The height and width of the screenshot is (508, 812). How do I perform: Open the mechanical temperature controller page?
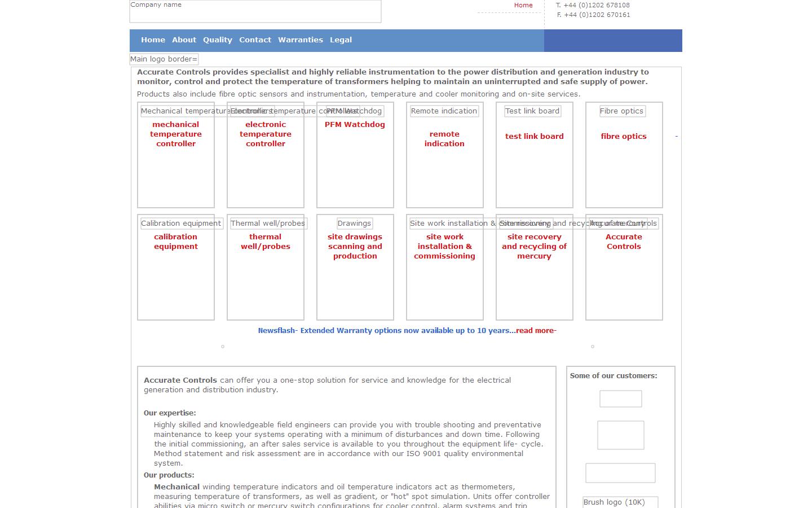coord(175,134)
